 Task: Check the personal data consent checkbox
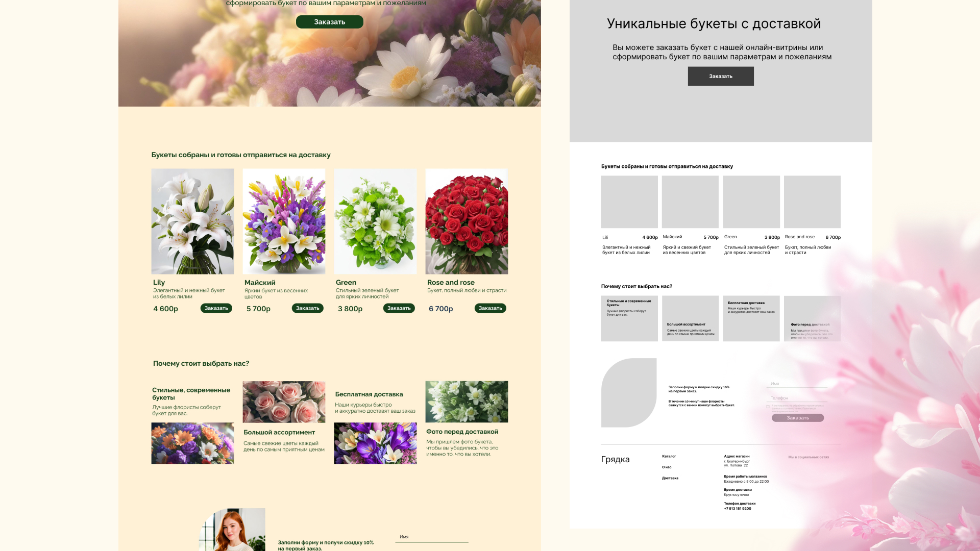click(768, 407)
